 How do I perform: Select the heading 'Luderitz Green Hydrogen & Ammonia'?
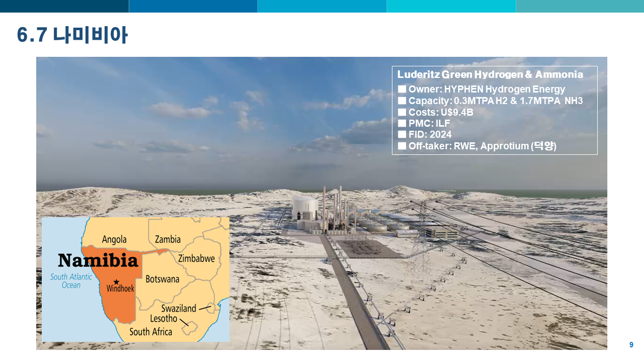coord(490,74)
